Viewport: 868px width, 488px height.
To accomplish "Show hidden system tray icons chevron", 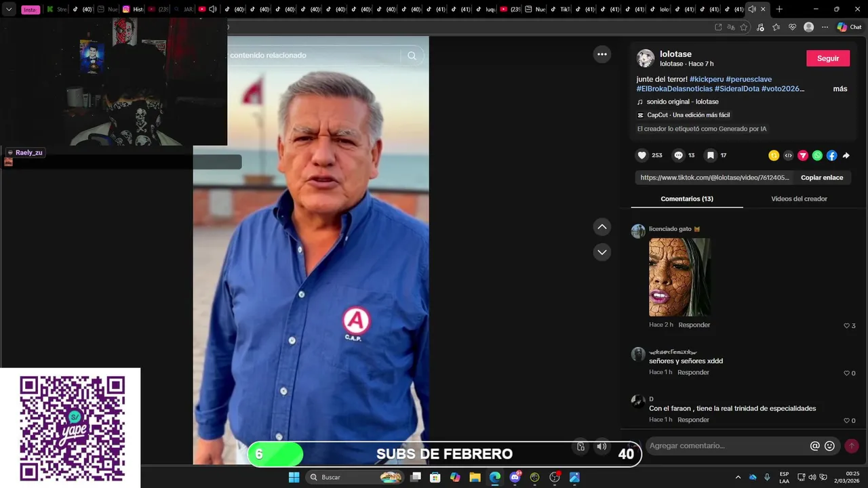I will (738, 477).
